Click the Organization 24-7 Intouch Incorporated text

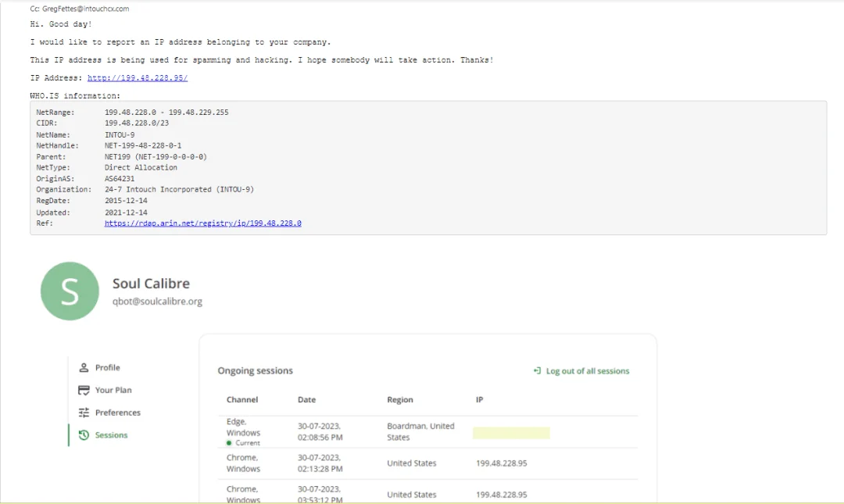pyautogui.click(x=179, y=190)
